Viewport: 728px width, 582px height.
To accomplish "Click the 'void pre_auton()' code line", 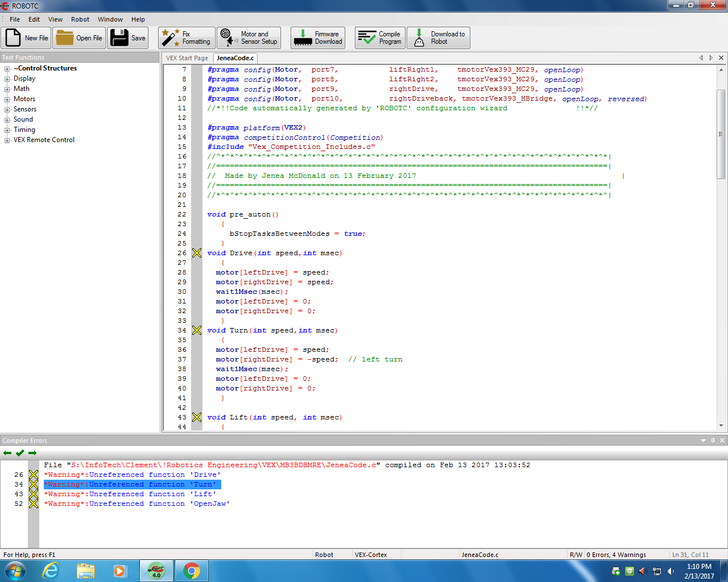I will coord(243,214).
